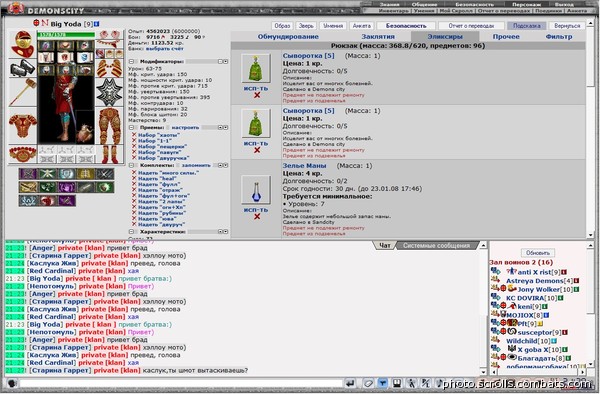Open the Общение top menu

424,4
